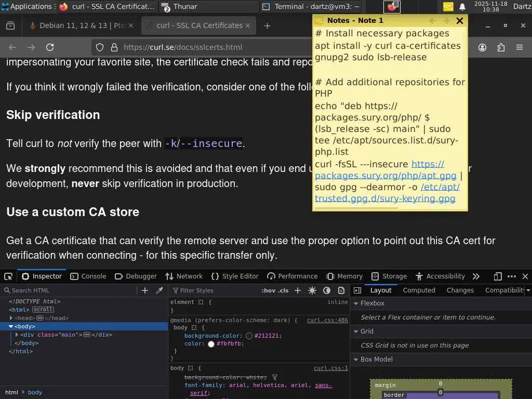Close the developer tools panel
Screen dimensions: 532x399
pyautogui.click(x=525, y=276)
